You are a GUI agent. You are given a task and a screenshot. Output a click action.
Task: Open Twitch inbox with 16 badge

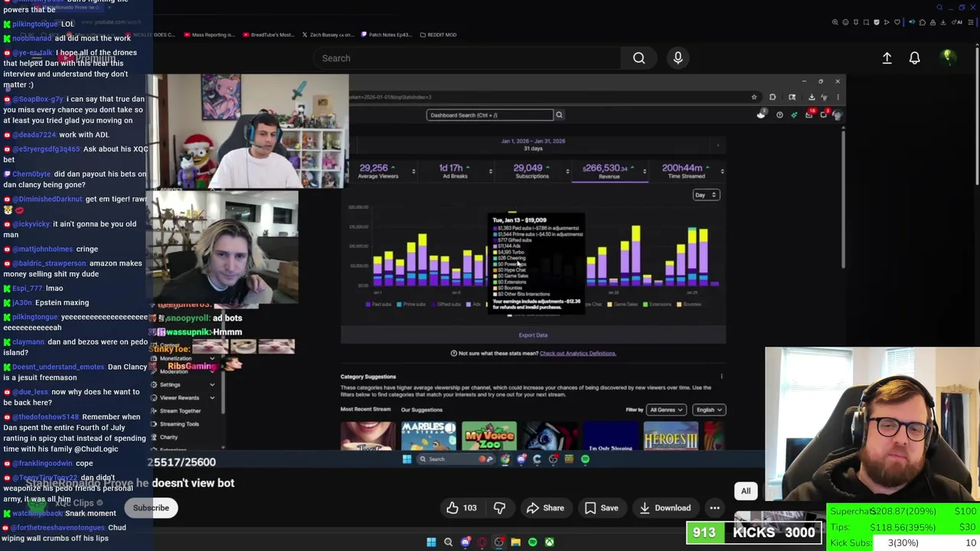tap(809, 114)
